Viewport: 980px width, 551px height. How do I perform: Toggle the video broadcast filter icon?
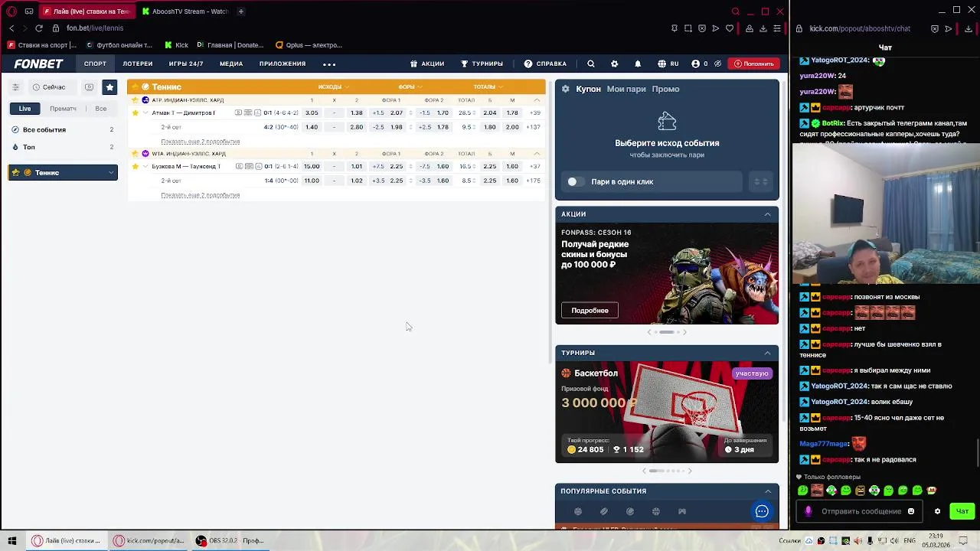[x=89, y=87]
